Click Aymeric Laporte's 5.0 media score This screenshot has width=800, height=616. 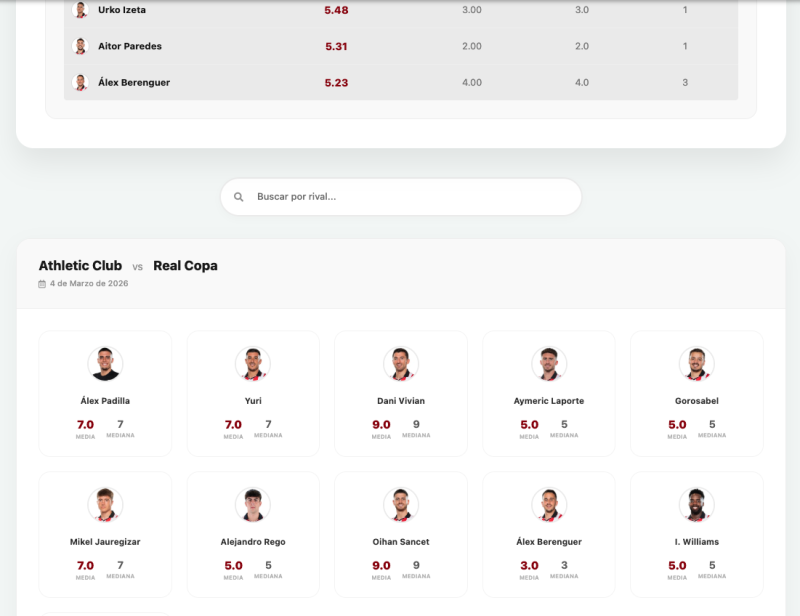529,425
